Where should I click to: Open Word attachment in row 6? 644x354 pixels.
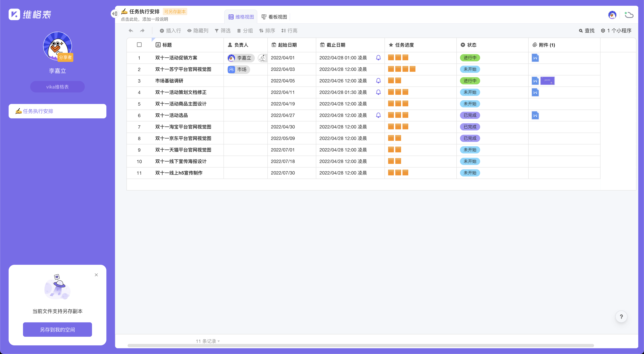click(x=535, y=115)
